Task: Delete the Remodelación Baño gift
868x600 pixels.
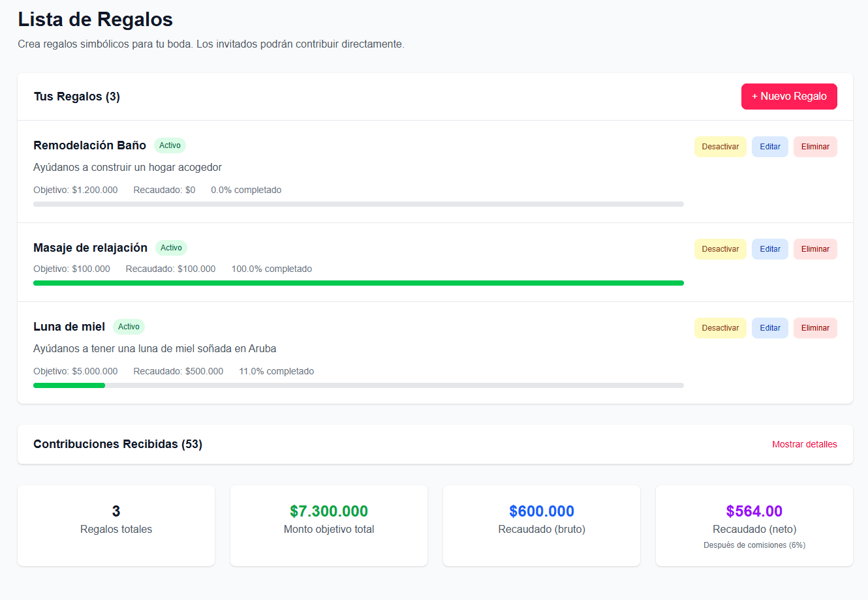Action: 814,147
